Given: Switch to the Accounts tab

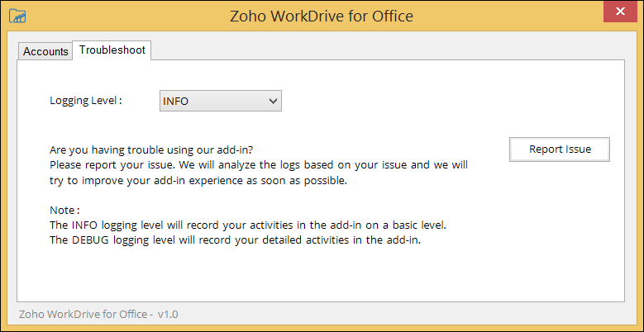Looking at the screenshot, I should 45,51.
